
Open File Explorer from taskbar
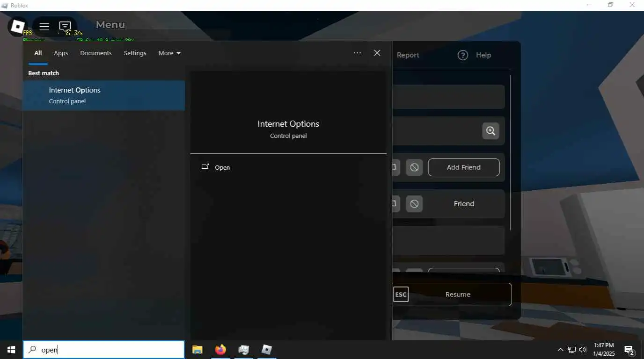[x=198, y=350]
